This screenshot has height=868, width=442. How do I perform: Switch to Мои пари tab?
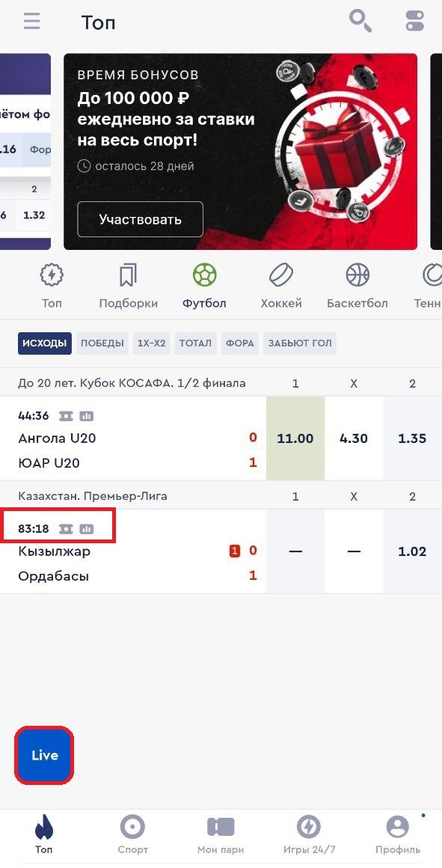(x=221, y=836)
